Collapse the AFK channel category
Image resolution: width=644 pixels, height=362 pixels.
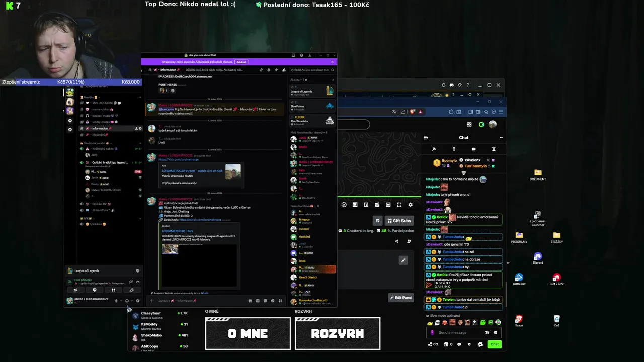[x=88, y=218]
